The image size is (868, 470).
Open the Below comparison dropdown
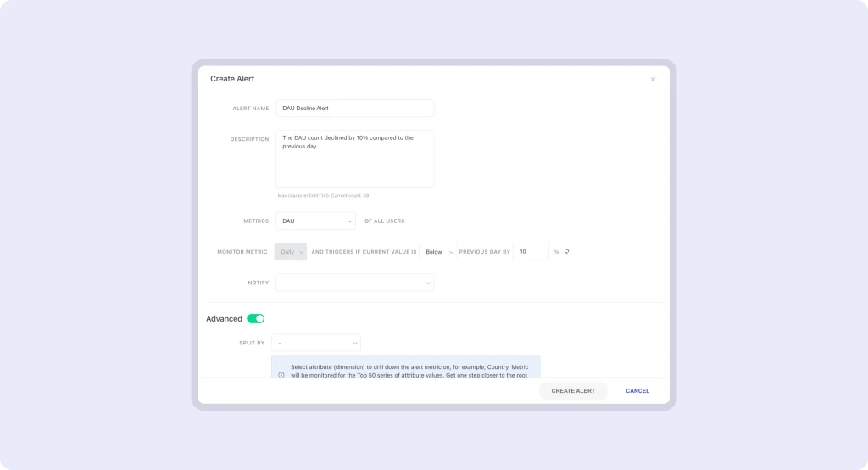tap(437, 252)
